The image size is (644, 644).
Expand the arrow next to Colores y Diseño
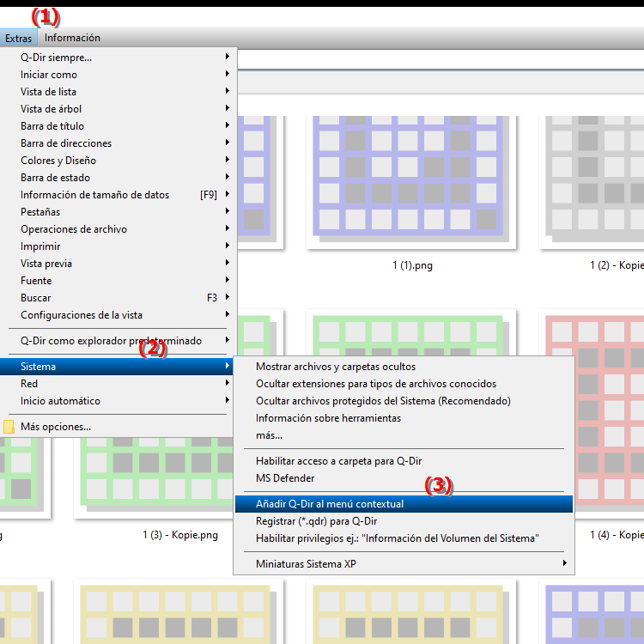coord(228,160)
